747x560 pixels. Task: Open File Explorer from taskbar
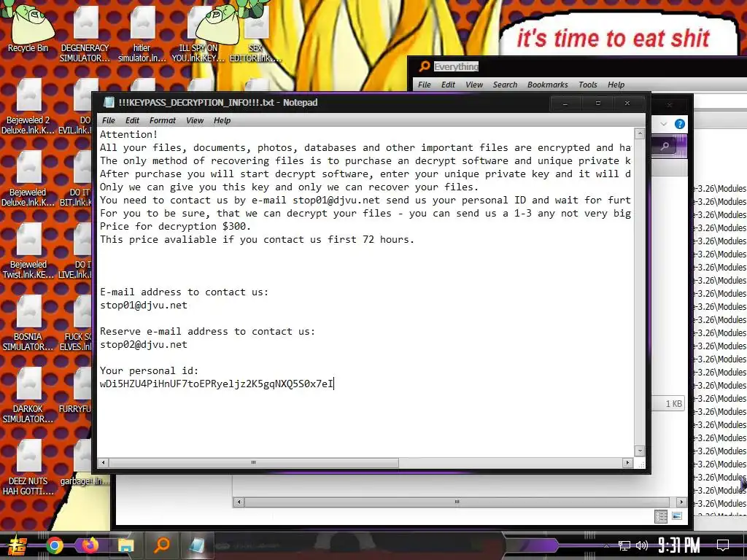pyautogui.click(x=125, y=545)
